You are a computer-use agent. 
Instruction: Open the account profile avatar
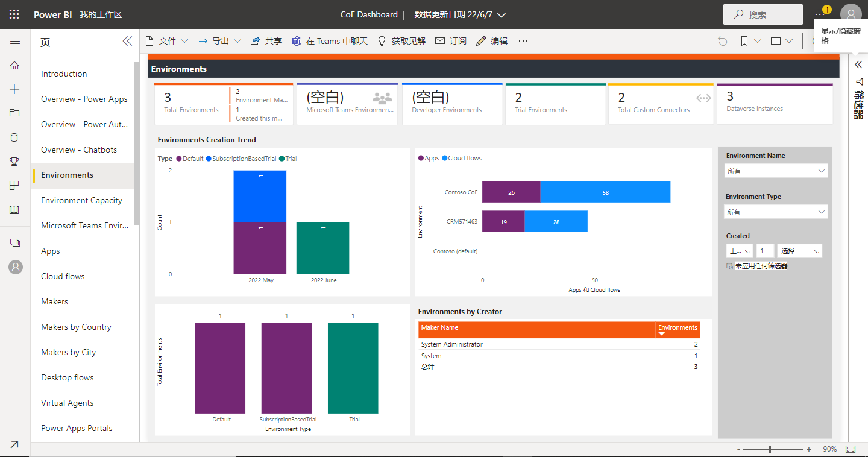click(851, 14)
